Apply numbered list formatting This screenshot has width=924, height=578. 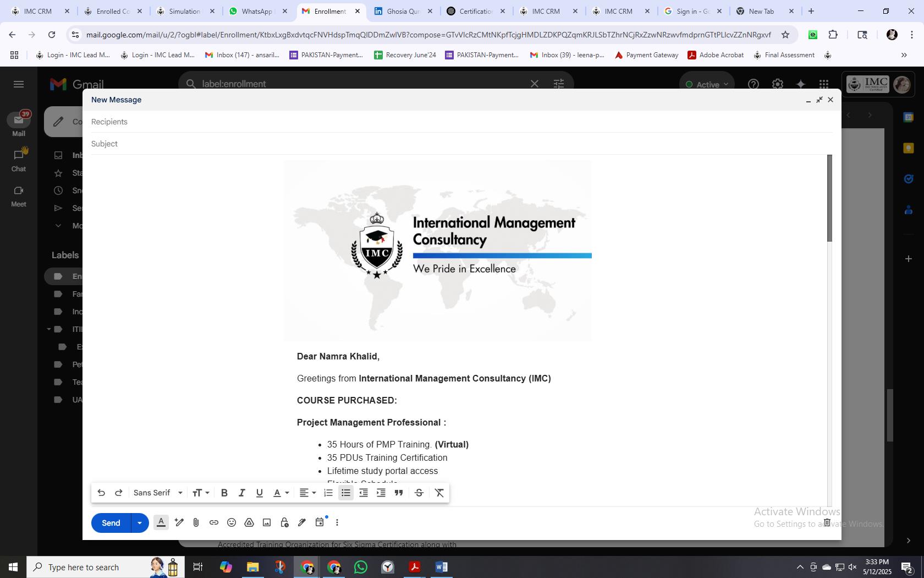328,493
